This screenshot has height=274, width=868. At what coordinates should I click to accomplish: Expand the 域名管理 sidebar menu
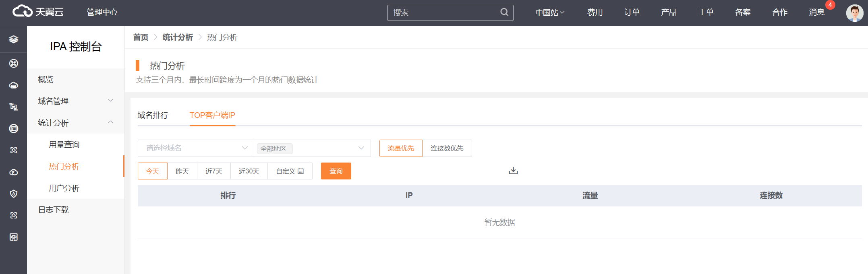(75, 101)
